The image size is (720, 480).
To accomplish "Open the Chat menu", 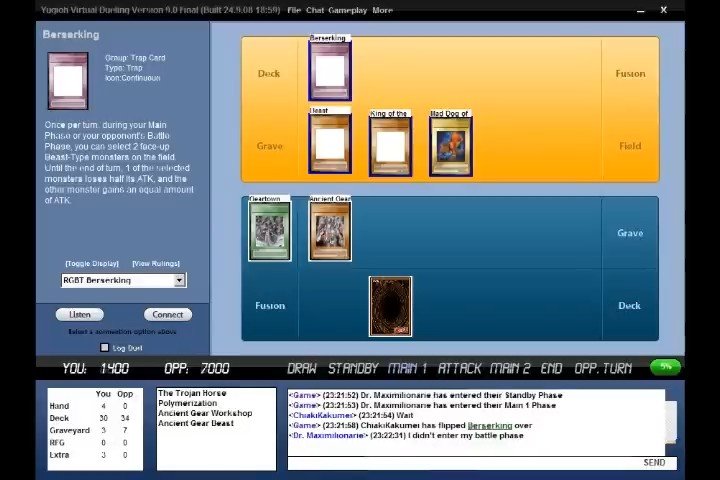I will click(x=315, y=10).
